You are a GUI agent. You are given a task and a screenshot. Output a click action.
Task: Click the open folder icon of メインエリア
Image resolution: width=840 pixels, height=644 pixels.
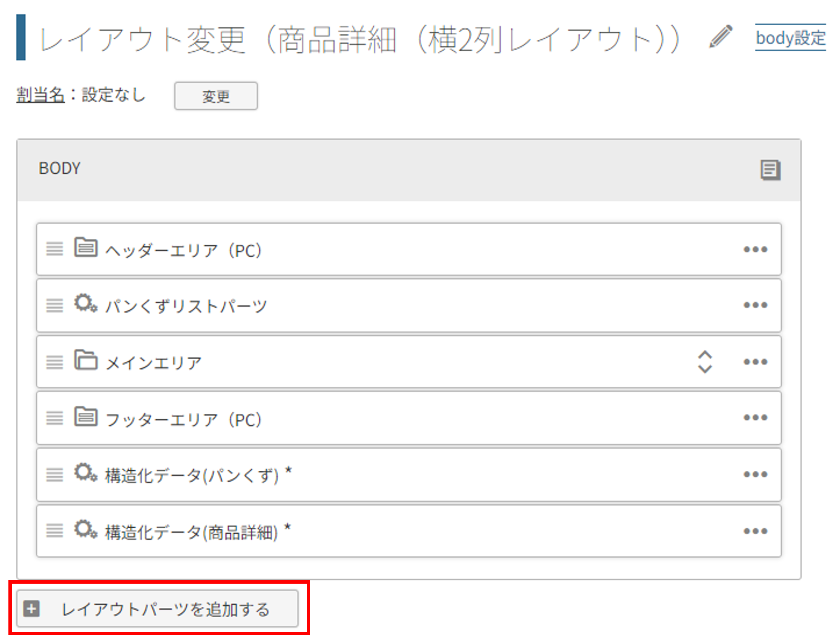86,360
